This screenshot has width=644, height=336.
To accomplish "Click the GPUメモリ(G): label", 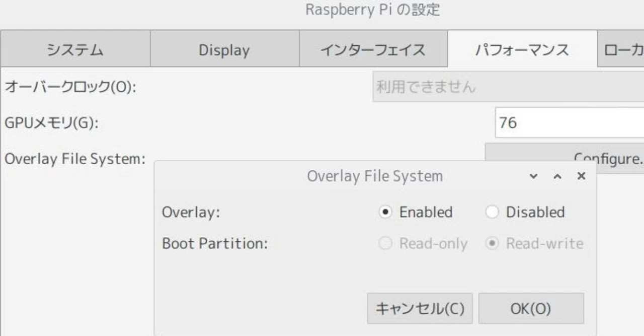I will [x=51, y=123].
